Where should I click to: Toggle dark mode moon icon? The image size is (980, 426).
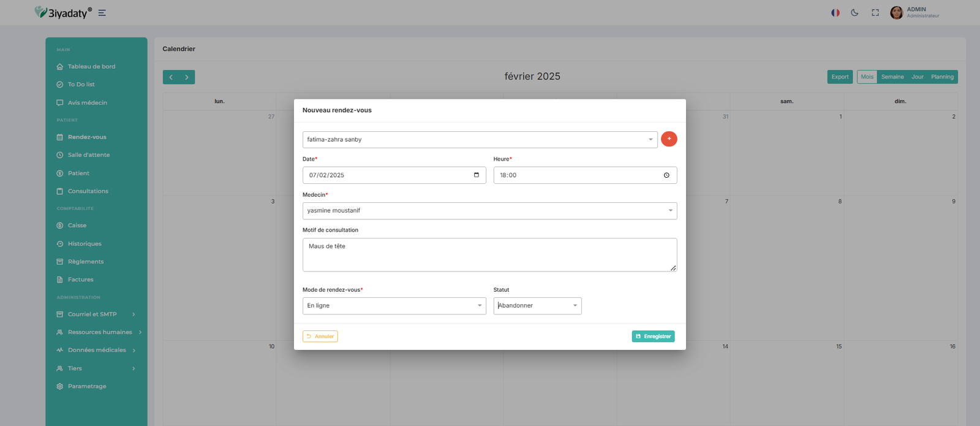tap(854, 13)
